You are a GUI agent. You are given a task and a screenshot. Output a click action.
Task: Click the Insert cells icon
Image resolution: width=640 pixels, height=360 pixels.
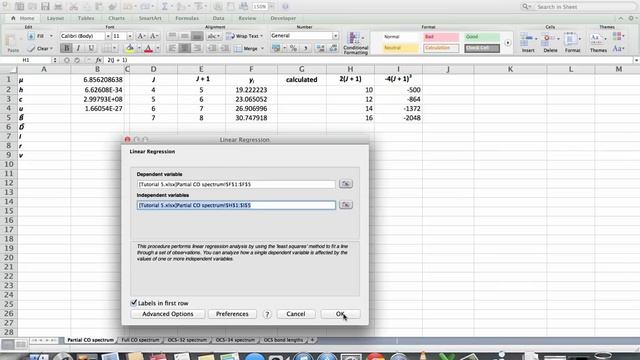click(527, 39)
